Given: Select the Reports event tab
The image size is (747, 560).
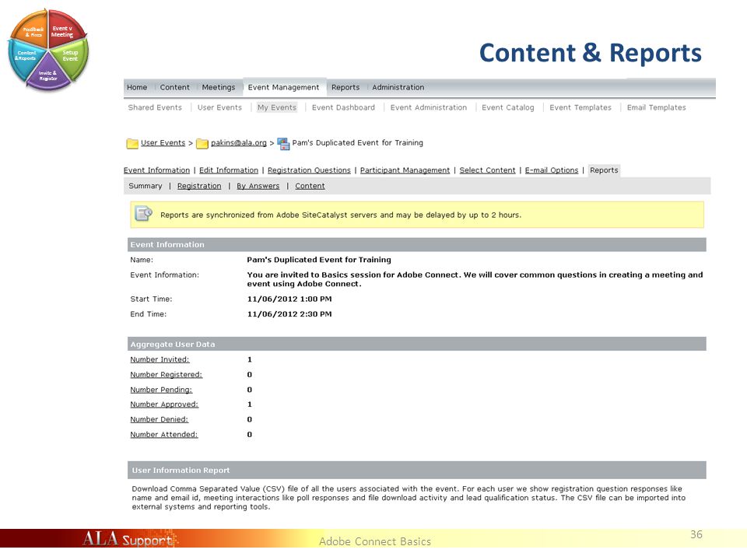Looking at the screenshot, I should tap(604, 170).
